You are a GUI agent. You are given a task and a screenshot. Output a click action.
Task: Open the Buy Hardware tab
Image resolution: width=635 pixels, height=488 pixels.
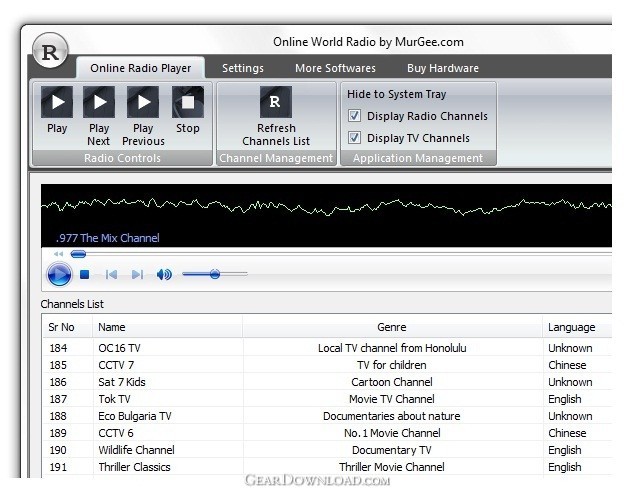(x=443, y=68)
